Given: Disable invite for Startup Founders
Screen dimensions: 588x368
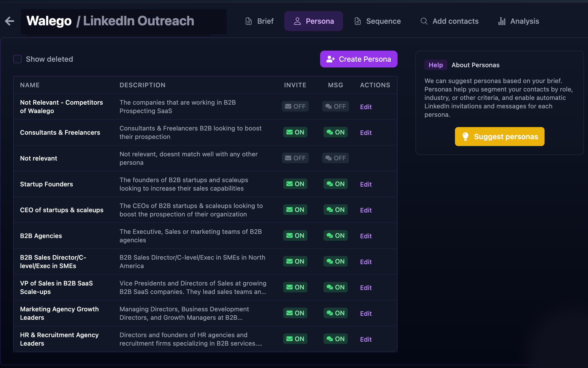Looking at the screenshot, I should (x=295, y=184).
